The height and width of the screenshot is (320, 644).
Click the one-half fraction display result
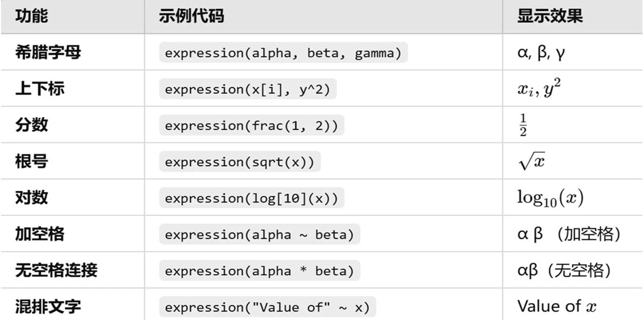pyautogui.click(x=523, y=125)
